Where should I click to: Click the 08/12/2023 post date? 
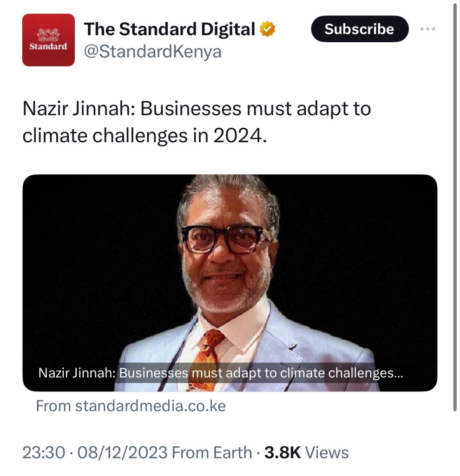tap(121, 452)
